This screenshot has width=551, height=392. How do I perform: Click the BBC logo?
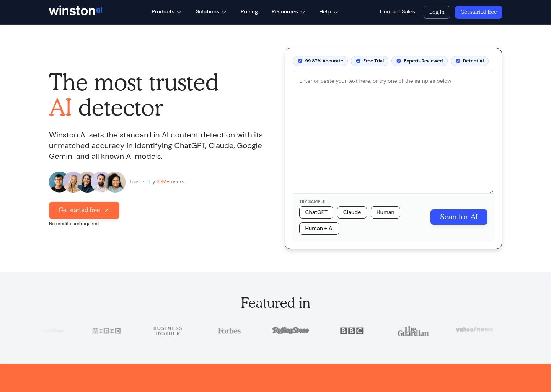pos(352,331)
